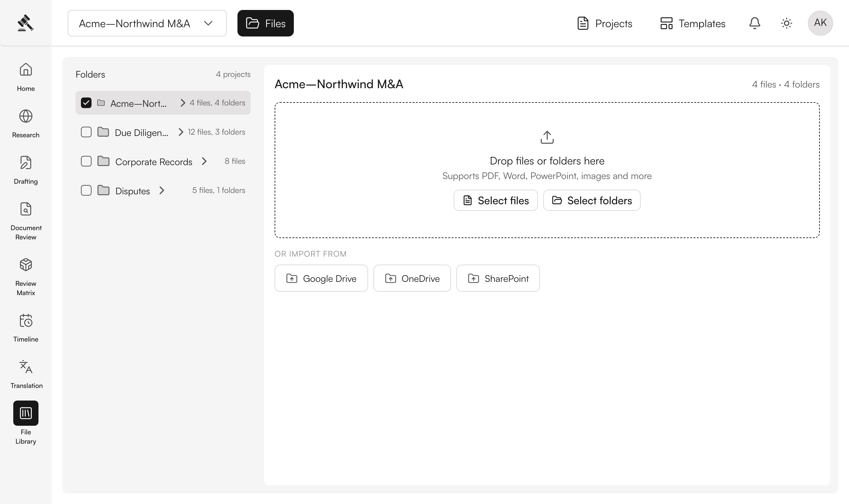
Task: Click the Select folders button
Action: [592, 200]
